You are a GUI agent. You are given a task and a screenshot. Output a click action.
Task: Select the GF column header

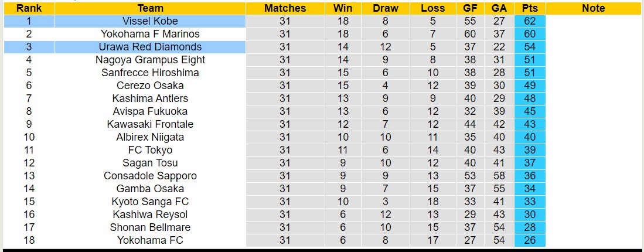[469, 8]
